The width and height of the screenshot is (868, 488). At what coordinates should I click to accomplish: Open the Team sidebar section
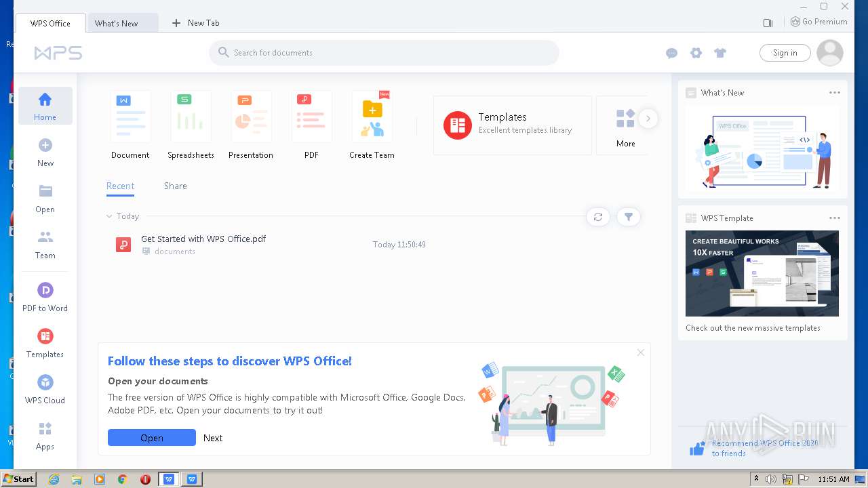[45, 245]
